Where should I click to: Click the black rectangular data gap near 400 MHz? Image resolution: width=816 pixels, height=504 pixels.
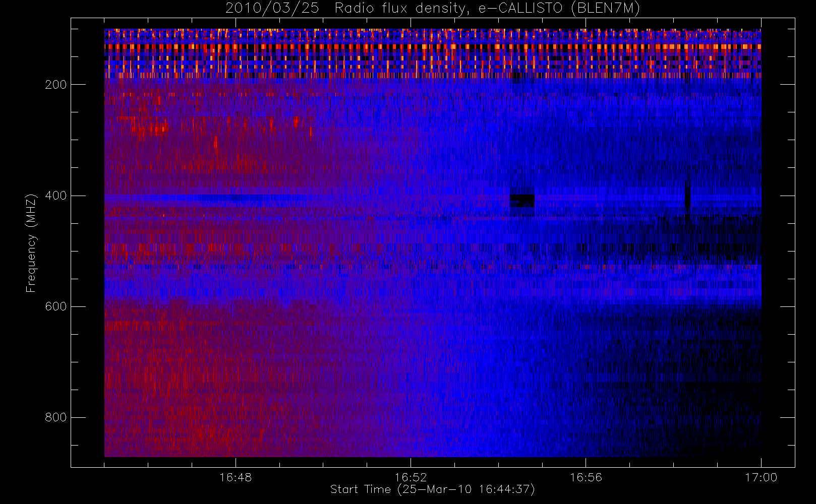(x=522, y=201)
